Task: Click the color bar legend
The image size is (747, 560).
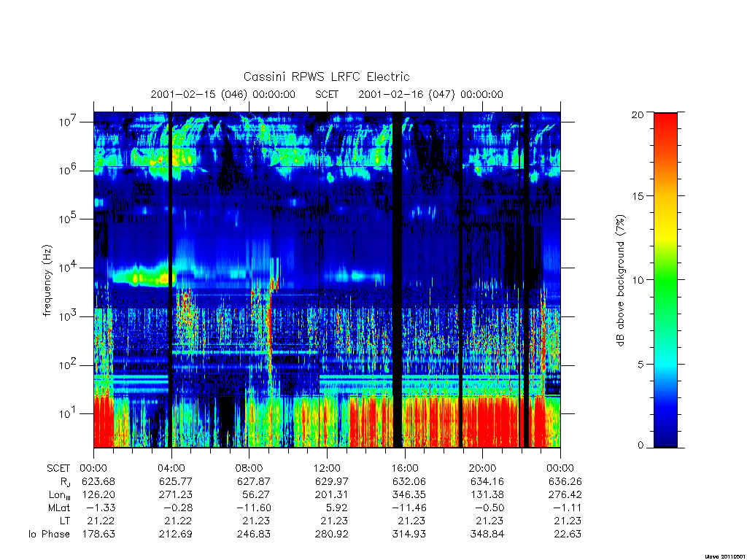Action: 665,280
